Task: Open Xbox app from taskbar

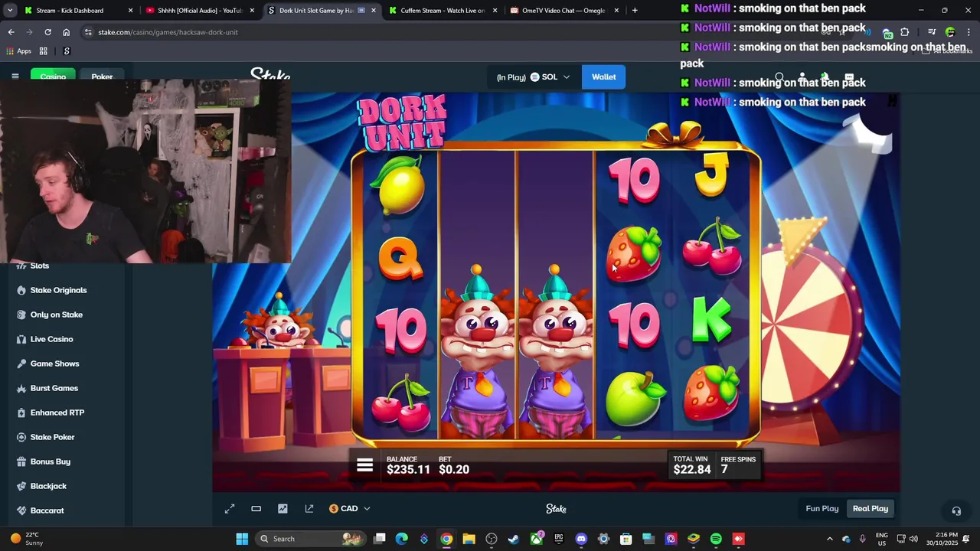Action: (x=536, y=539)
